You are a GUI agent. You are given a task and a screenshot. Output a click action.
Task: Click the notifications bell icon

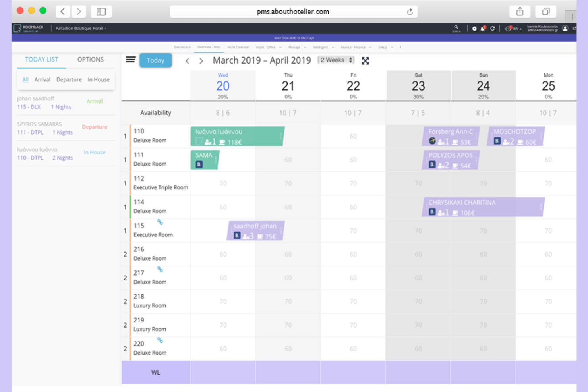pyautogui.click(x=483, y=28)
